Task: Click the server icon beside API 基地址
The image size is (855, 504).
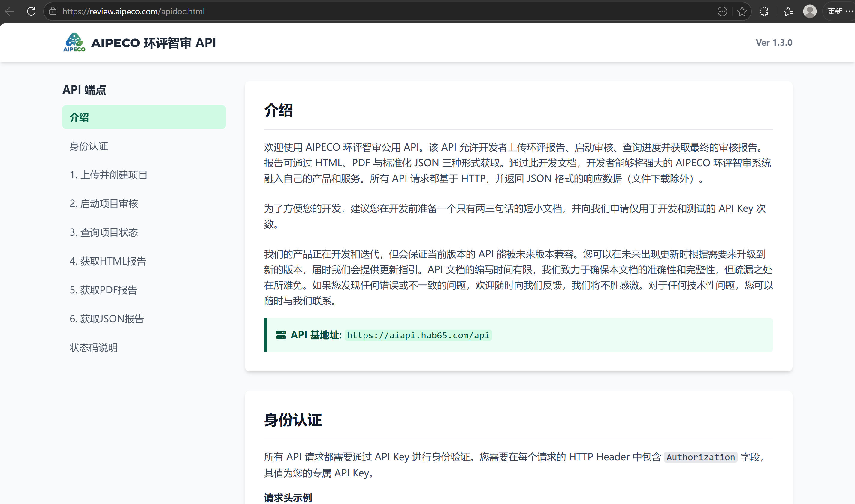Action: tap(281, 335)
